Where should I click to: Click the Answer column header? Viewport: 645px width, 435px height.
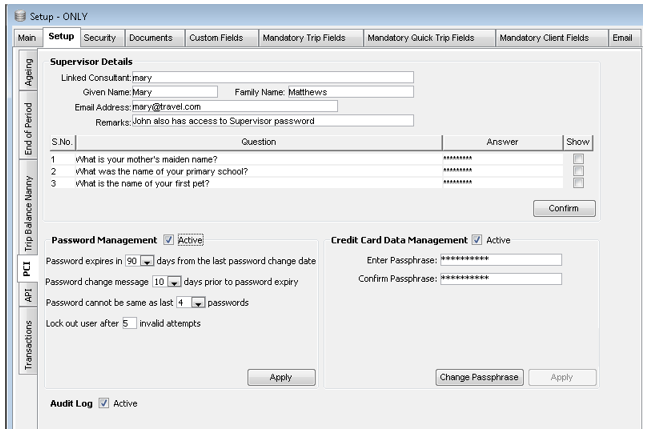[502, 142]
